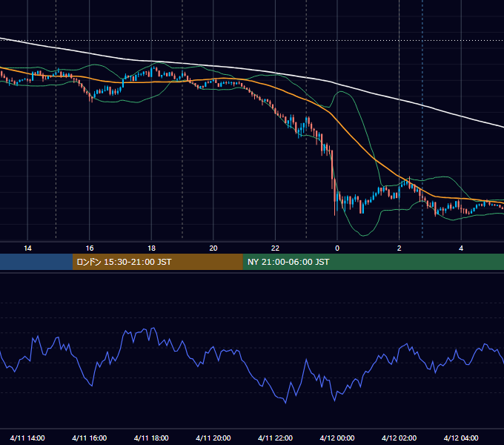Click the 4/12 04:00 date label
The width and height of the screenshot is (504, 445).
[461, 438]
